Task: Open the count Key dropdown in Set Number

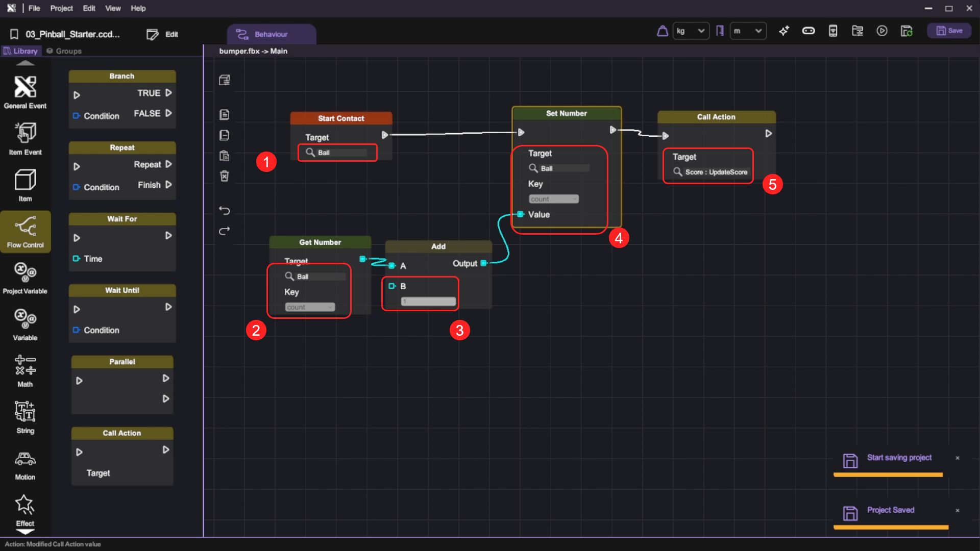Action: tap(553, 199)
